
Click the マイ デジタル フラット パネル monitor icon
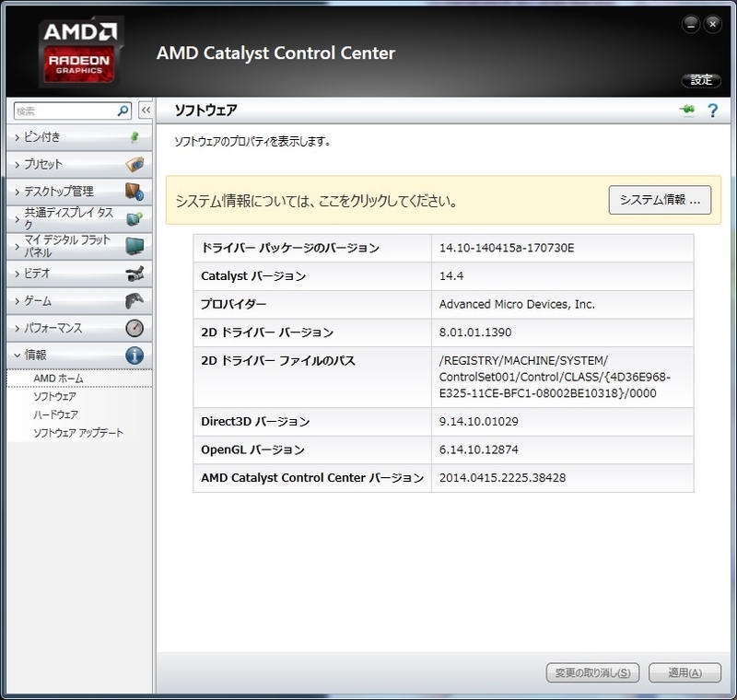[135, 246]
